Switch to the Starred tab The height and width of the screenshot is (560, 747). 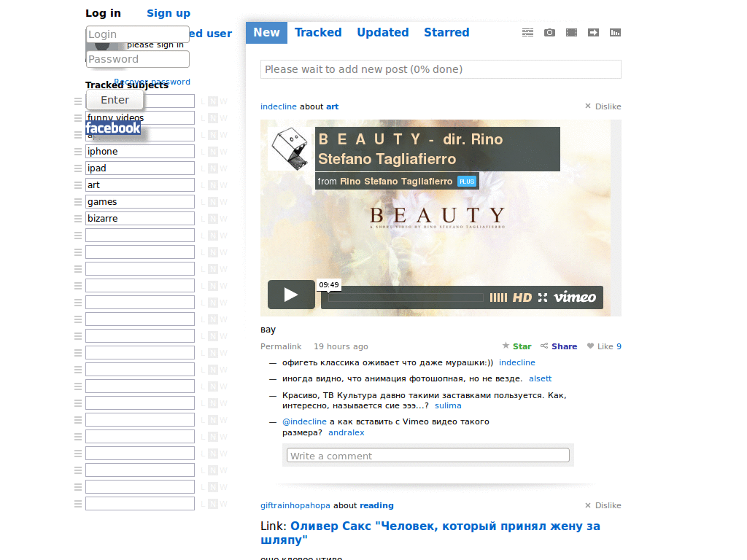[x=447, y=32]
